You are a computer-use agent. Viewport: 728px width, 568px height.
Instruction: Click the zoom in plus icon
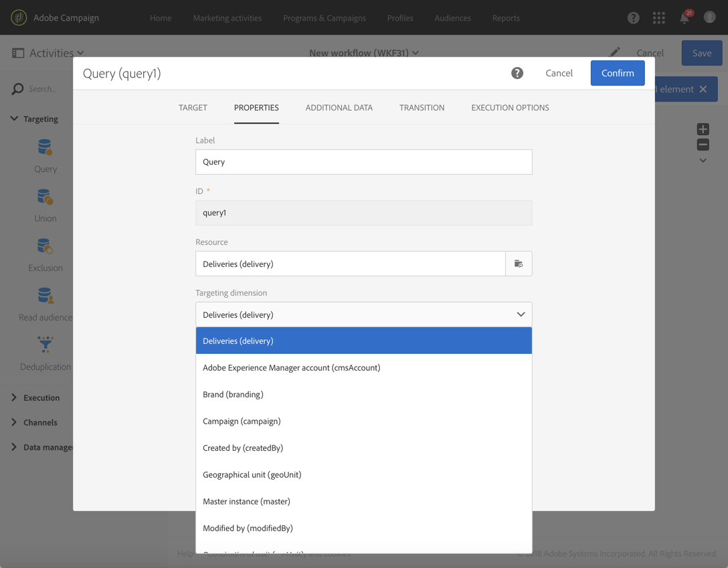click(x=703, y=129)
